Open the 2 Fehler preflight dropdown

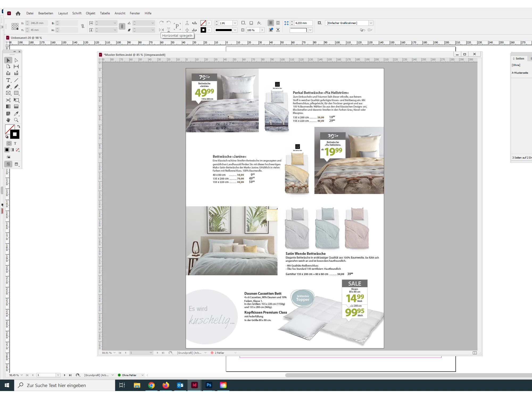coord(235,353)
